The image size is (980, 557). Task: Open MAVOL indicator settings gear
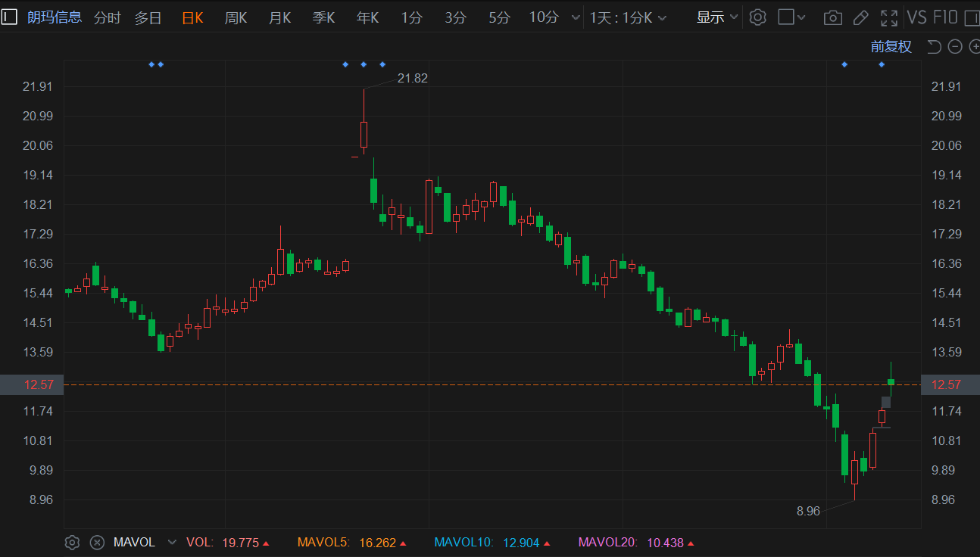[72, 542]
